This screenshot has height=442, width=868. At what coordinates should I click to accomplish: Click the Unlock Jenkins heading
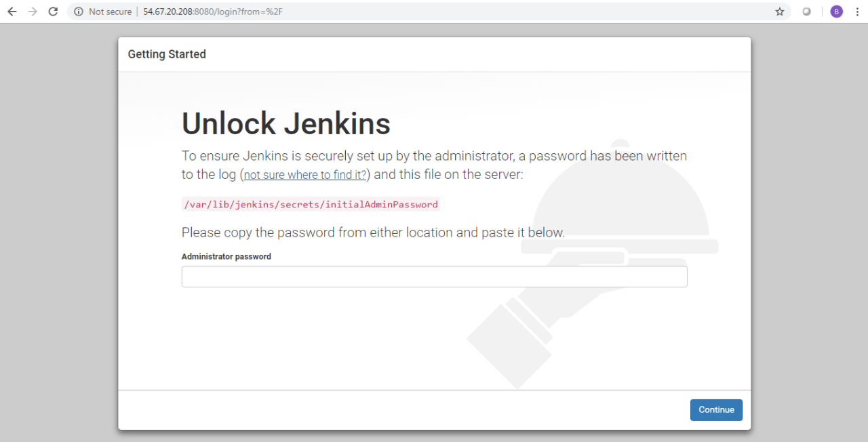click(286, 123)
